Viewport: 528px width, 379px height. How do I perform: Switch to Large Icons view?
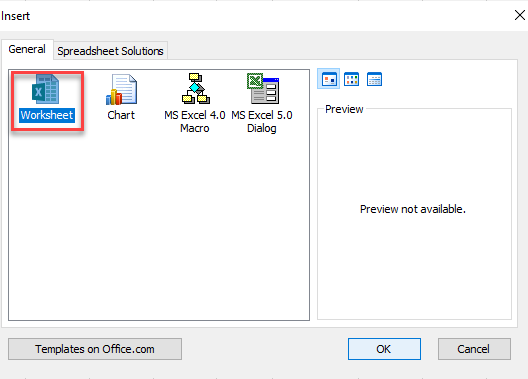coord(329,79)
